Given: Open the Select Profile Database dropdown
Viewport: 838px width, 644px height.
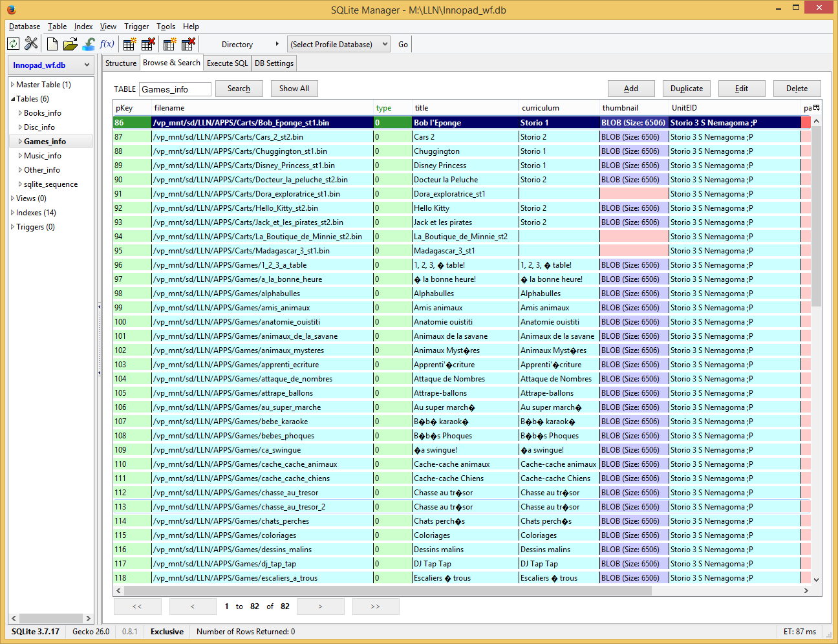Looking at the screenshot, I should coord(339,45).
